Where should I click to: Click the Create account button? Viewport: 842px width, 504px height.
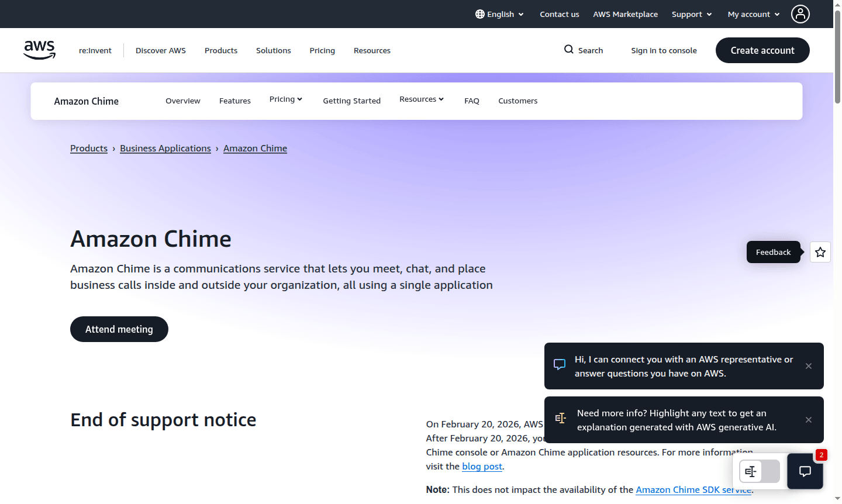coord(762,50)
